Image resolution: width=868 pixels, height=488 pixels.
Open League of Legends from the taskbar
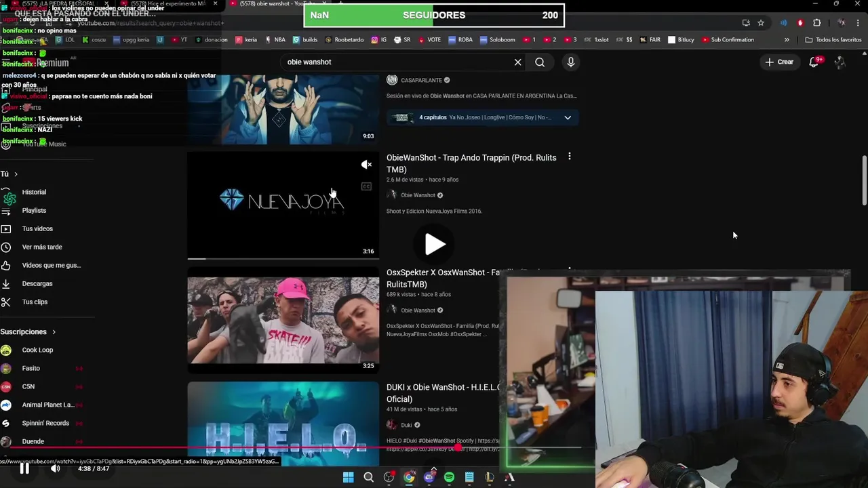tap(489, 478)
